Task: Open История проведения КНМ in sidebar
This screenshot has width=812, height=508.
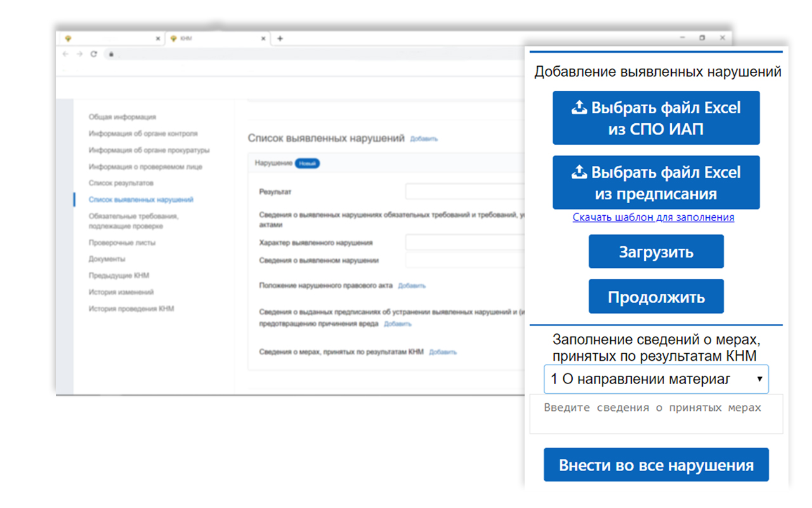Action: [x=131, y=309]
